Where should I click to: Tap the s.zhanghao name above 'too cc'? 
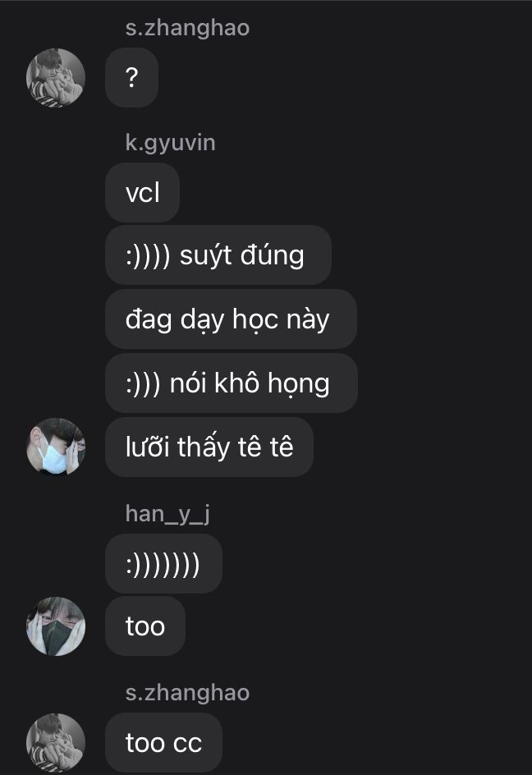coord(187,692)
